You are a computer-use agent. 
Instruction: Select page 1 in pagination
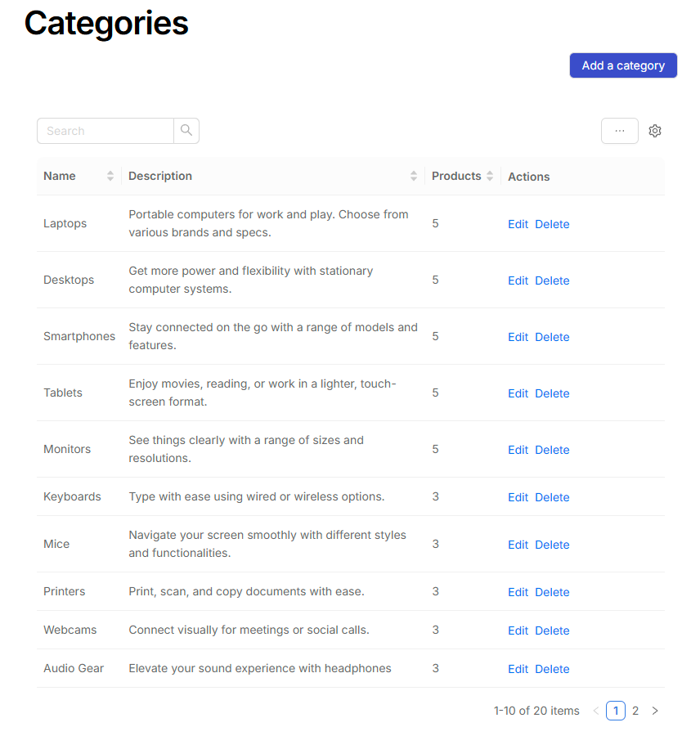(616, 711)
